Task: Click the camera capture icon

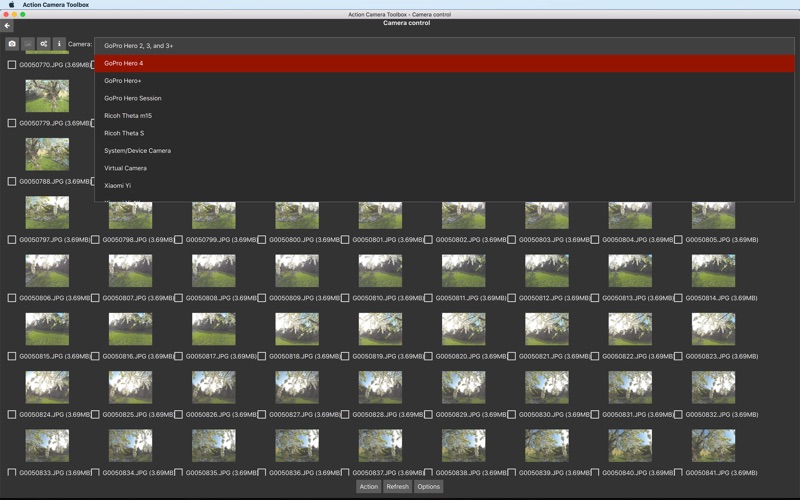Action: [x=12, y=44]
